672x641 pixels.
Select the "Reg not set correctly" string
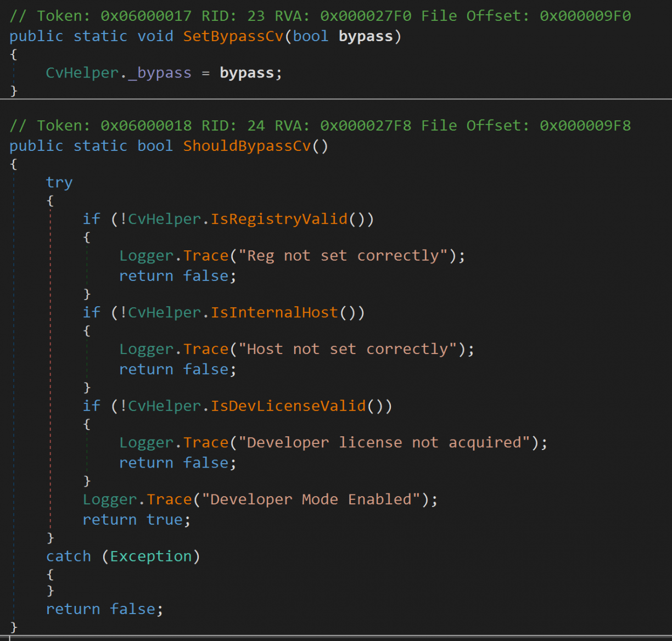click(343, 256)
